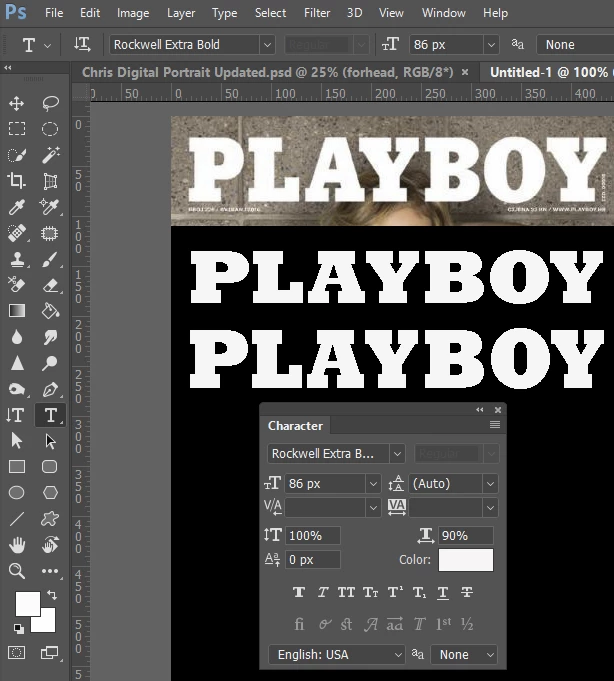Viewport: 614px width, 681px height.
Task: Select the Blur tool
Action: (17, 337)
